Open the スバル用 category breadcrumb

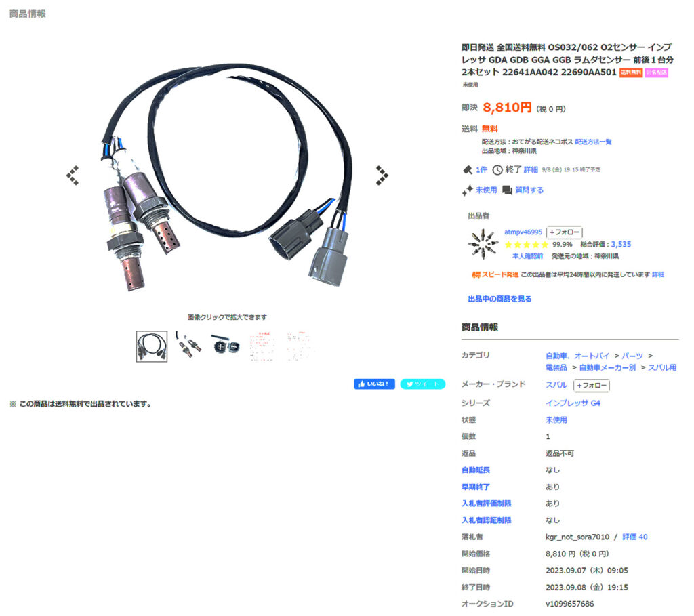coord(662,367)
